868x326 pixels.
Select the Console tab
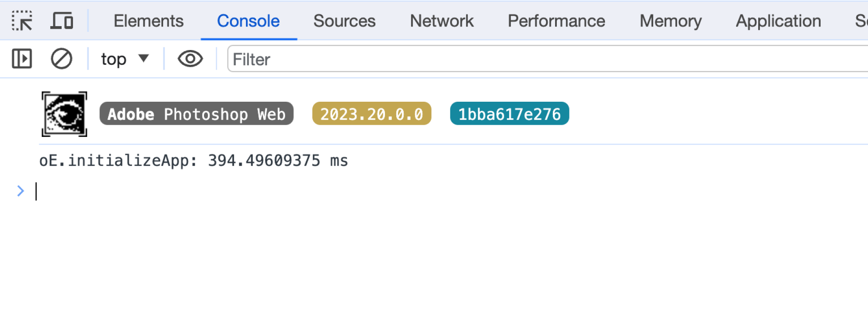(x=248, y=21)
